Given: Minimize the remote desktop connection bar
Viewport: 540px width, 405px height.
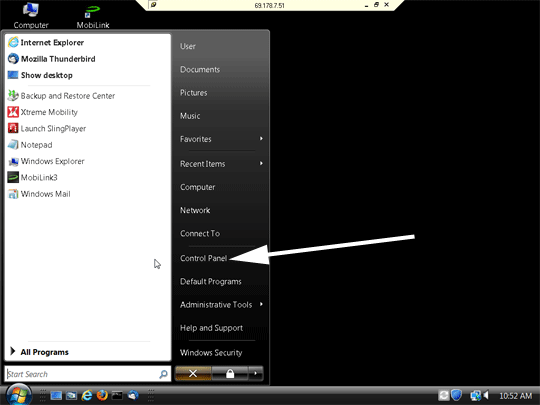Looking at the screenshot, I should (366, 5).
